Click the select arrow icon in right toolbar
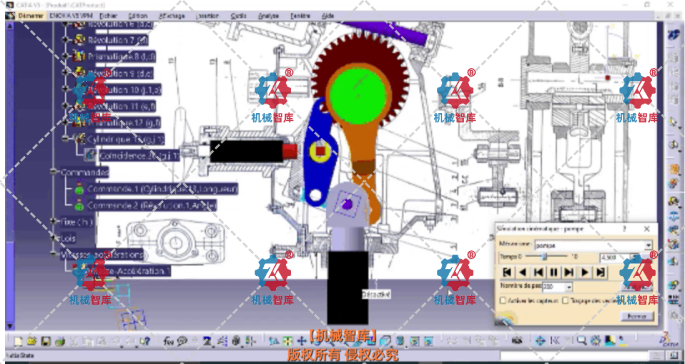 tap(673, 121)
